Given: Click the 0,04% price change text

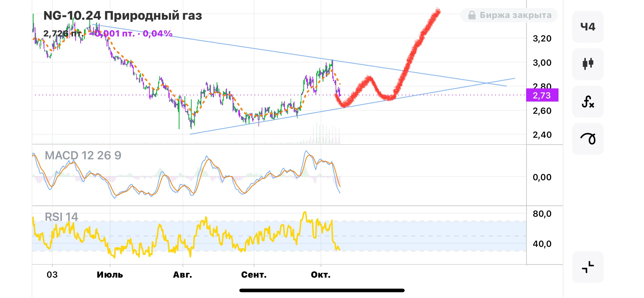Looking at the screenshot, I should tap(157, 33).
